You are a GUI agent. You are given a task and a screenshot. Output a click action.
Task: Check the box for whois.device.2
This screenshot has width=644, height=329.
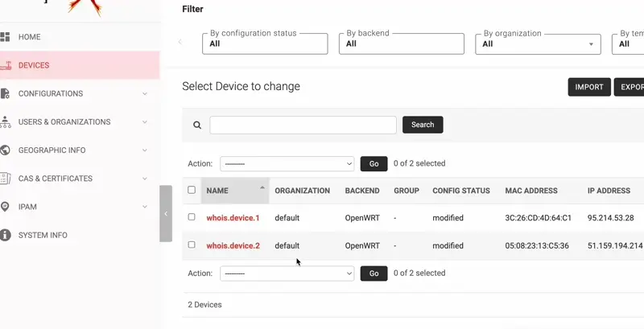point(192,245)
